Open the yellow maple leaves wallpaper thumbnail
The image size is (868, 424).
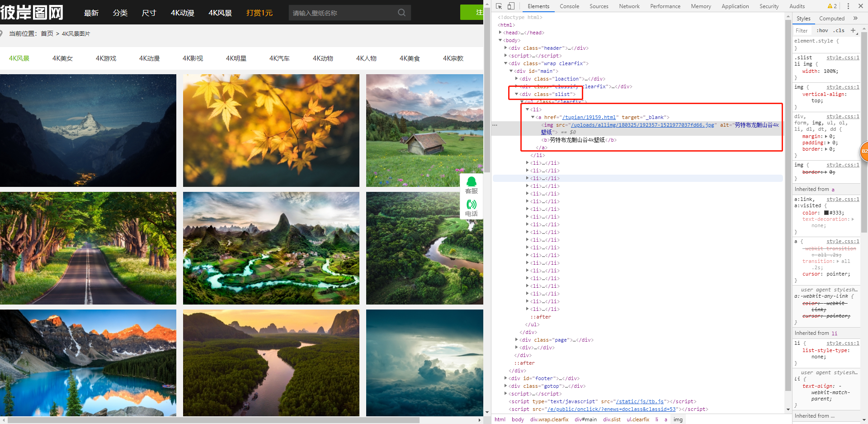point(271,130)
